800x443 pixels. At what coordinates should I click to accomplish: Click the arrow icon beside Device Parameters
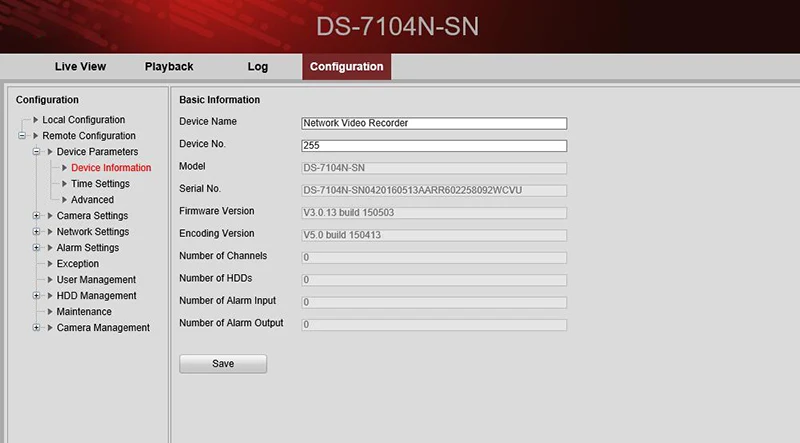point(50,152)
